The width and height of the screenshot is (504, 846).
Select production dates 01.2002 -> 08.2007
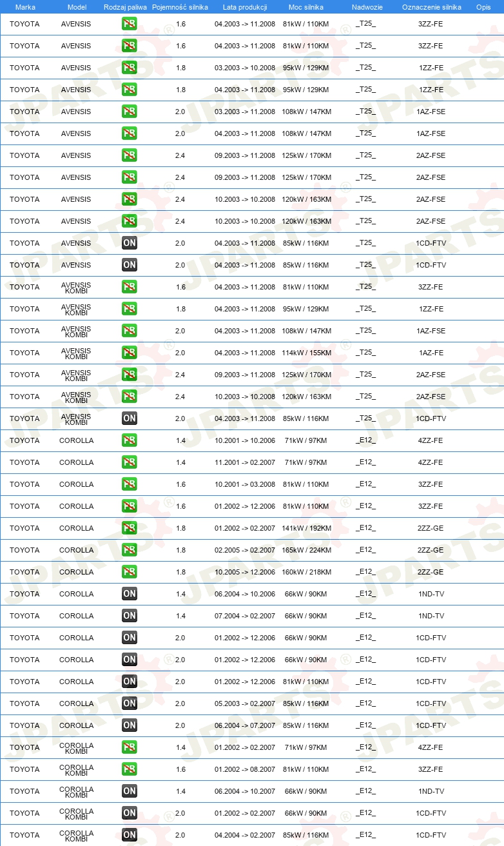point(245,769)
